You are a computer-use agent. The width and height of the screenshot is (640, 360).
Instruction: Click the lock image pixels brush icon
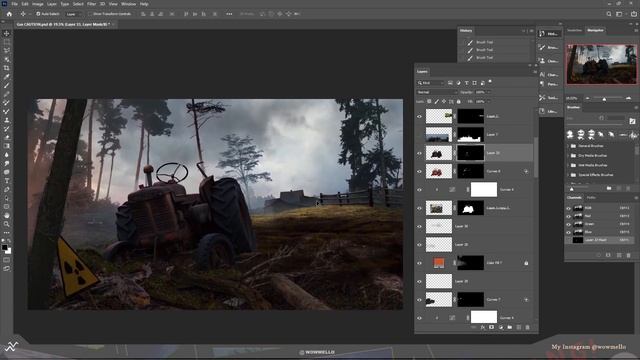436,101
